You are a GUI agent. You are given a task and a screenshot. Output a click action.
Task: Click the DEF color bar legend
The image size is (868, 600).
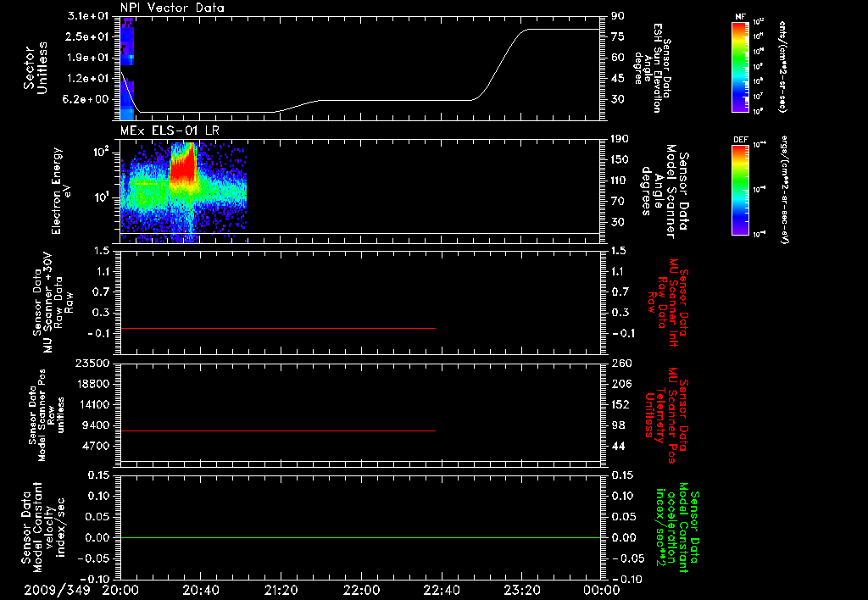[741, 189]
